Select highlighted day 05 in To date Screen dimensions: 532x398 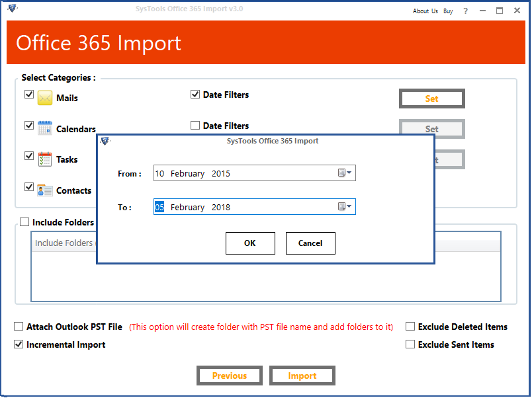click(x=159, y=207)
